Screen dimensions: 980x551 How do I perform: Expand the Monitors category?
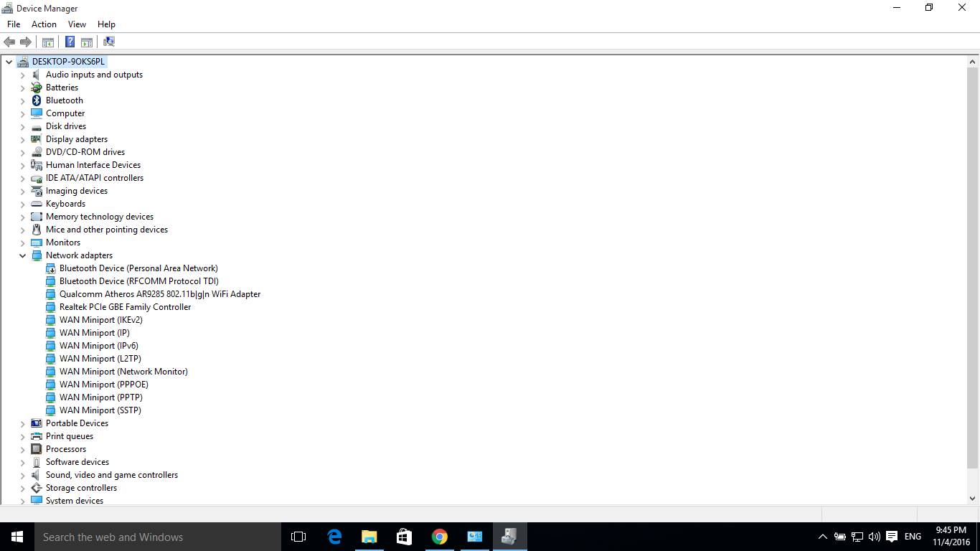point(22,242)
